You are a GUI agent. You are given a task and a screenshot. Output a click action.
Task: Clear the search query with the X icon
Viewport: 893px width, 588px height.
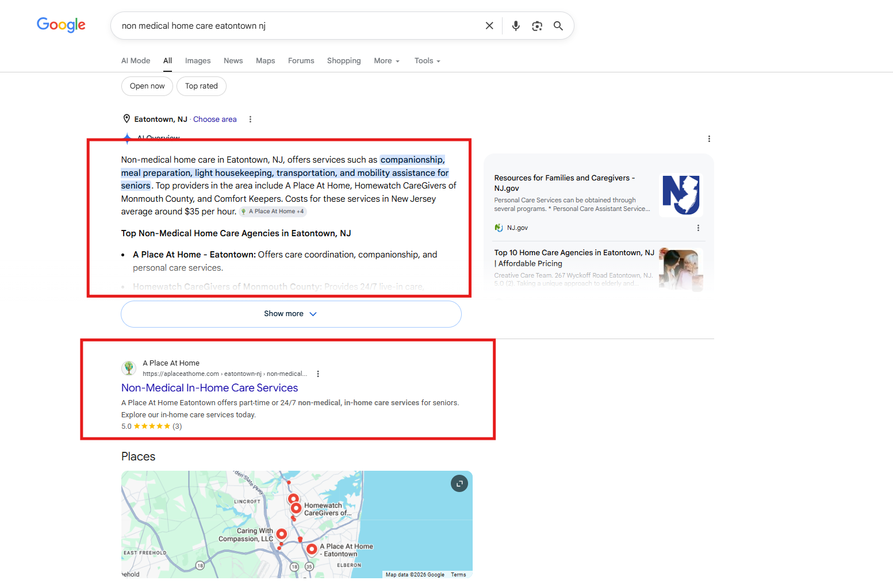[x=489, y=26]
